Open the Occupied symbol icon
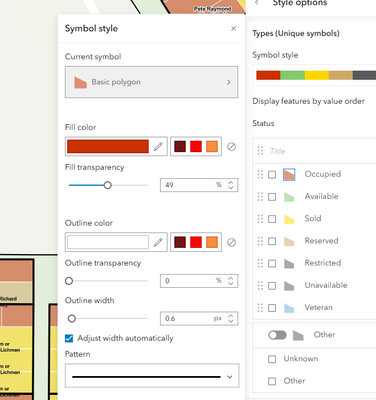 pyautogui.click(x=289, y=174)
